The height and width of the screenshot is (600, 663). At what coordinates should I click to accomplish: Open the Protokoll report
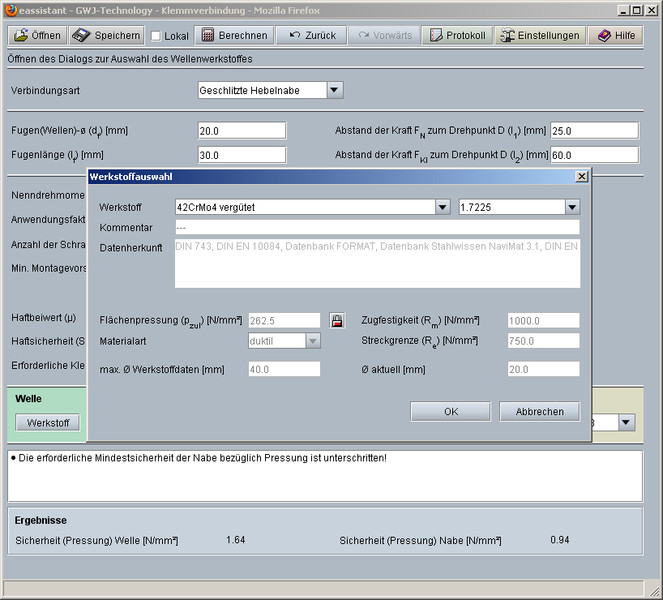click(455, 35)
